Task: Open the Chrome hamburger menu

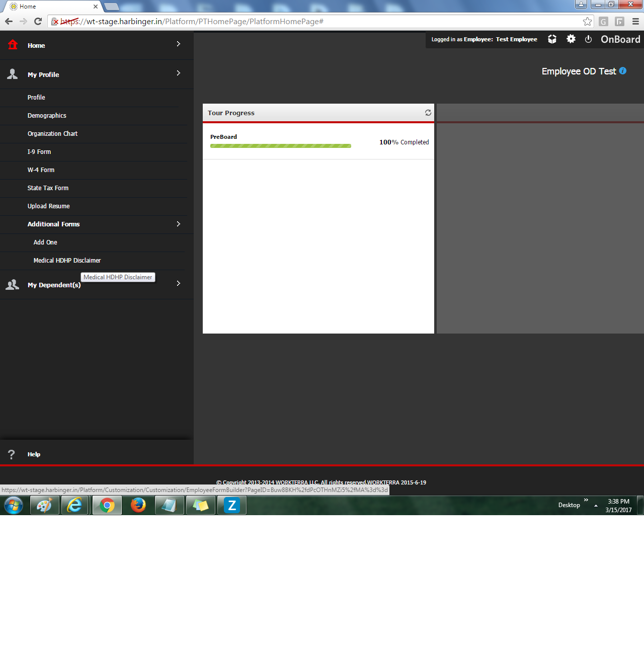Action: click(x=635, y=21)
